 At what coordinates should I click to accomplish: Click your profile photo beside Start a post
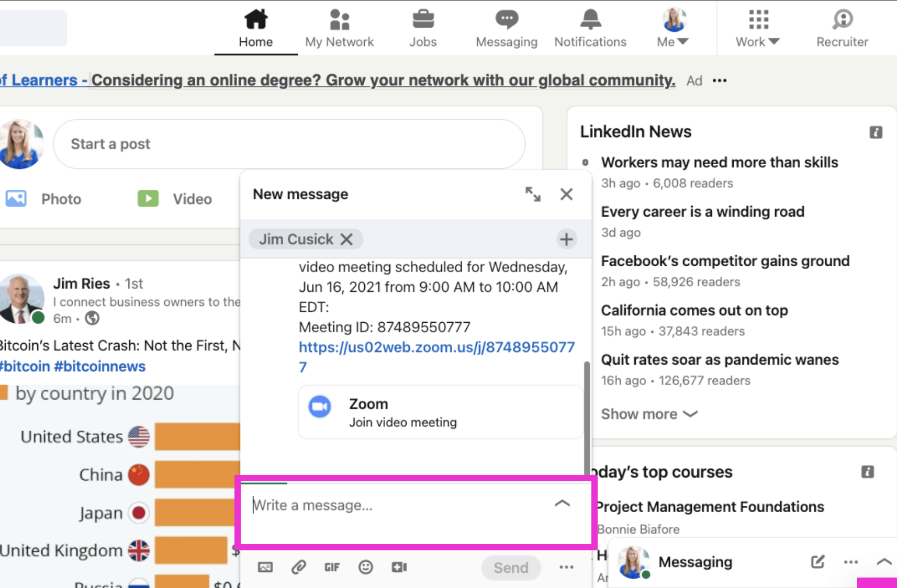coord(21,144)
